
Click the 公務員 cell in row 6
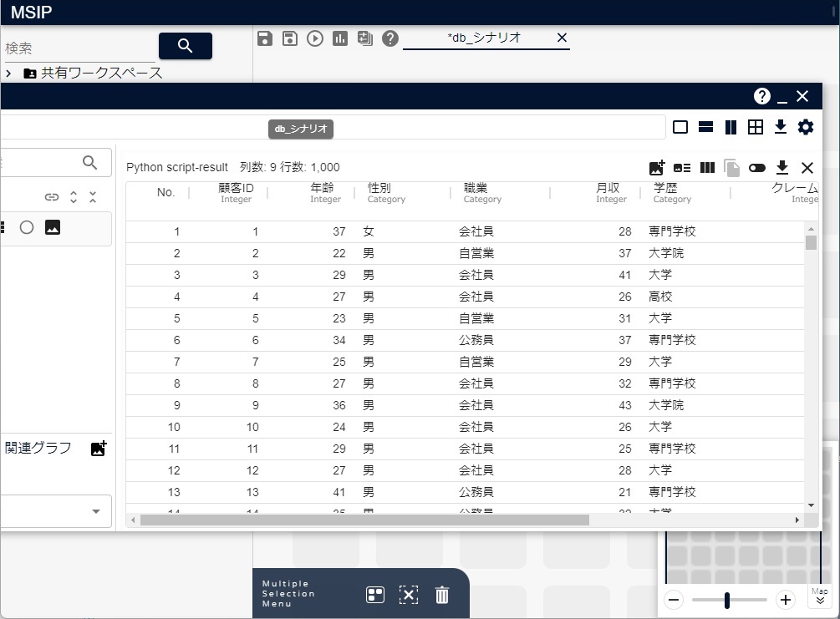click(x=476, y=340)
